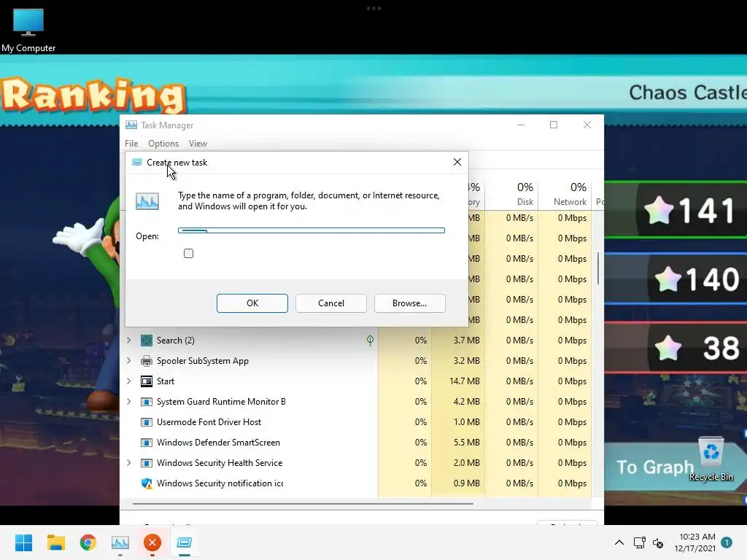Click the Browse... button
The width and height of the screenshot is (747, 560).
tap(410, 303)
